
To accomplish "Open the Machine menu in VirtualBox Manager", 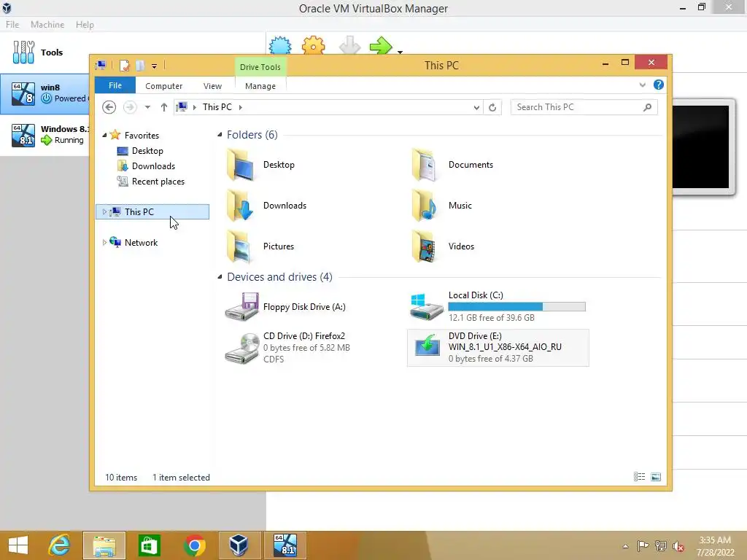I will pos(47,25).
